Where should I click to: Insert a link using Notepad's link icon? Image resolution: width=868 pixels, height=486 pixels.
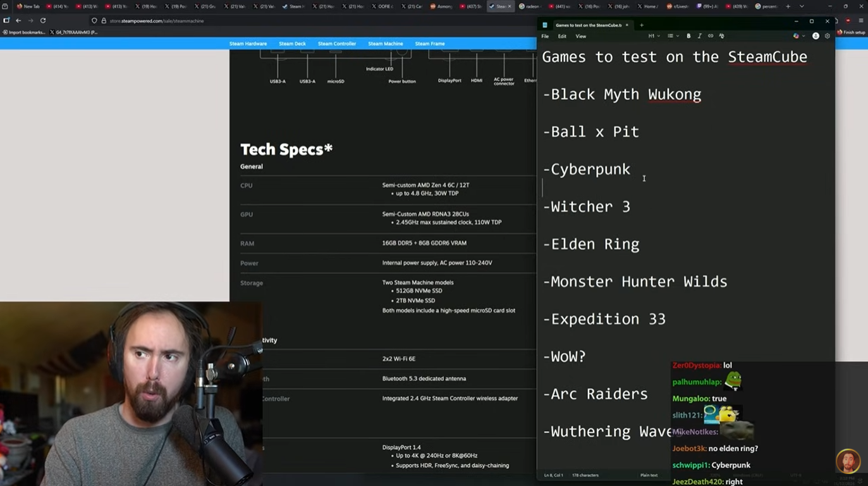[711, 36]
